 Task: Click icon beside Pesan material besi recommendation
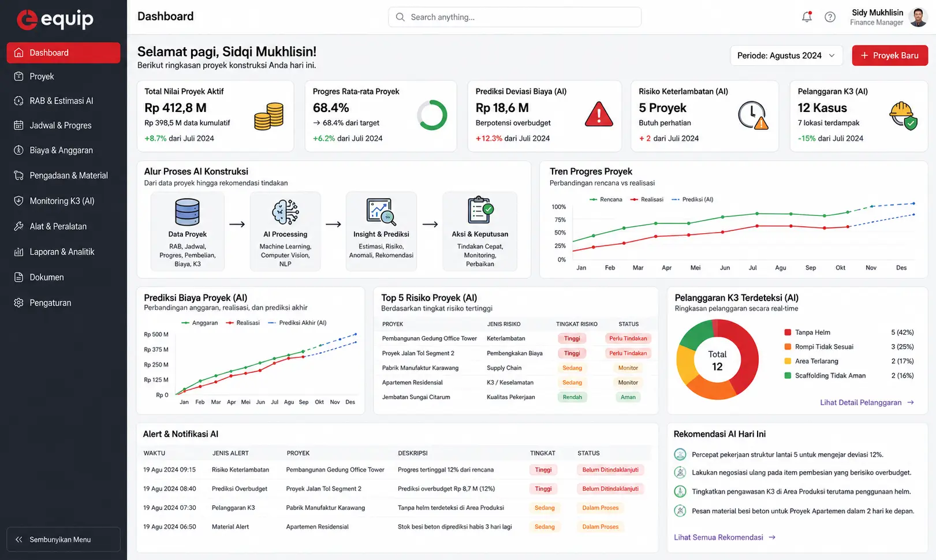point(680,511)
